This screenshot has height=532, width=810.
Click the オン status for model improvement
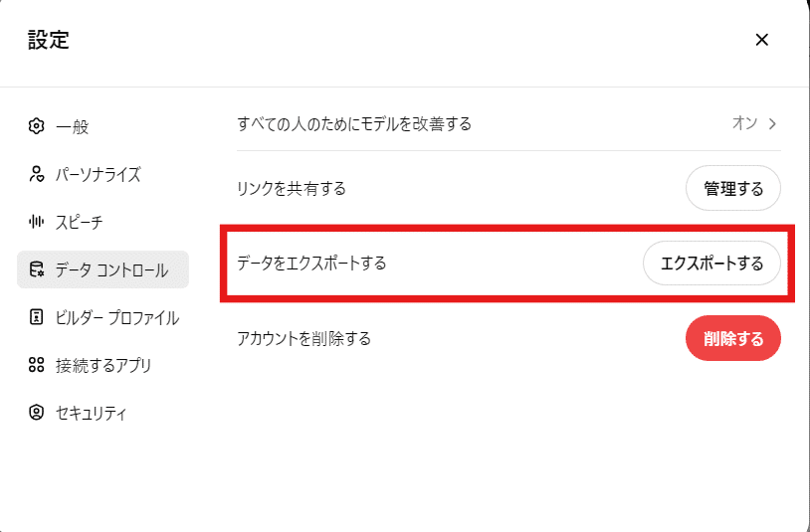point(744,123)
